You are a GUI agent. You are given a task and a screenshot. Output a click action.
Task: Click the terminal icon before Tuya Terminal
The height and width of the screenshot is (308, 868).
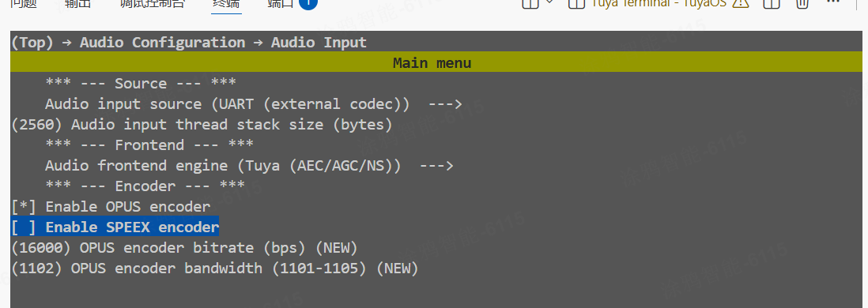click(577, 3)
